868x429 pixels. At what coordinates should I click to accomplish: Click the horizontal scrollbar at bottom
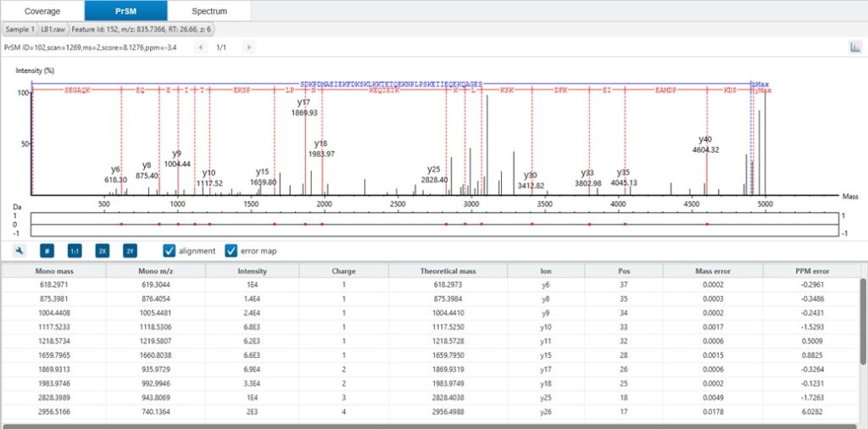(x=431, y=426)
